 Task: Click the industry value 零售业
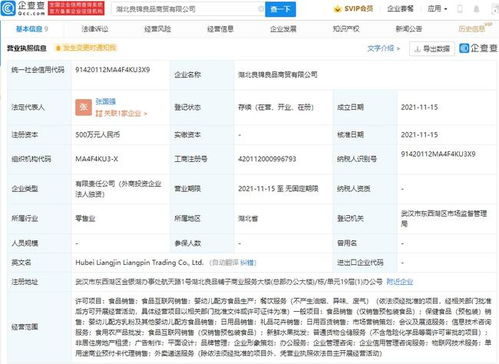pyautogui.click(x=85, y=219)
